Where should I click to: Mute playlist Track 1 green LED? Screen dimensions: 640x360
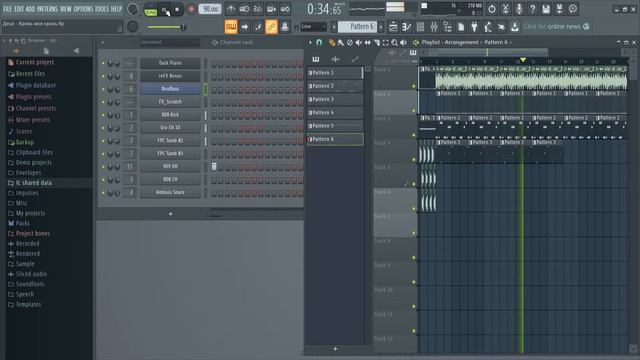coord(413,86)
